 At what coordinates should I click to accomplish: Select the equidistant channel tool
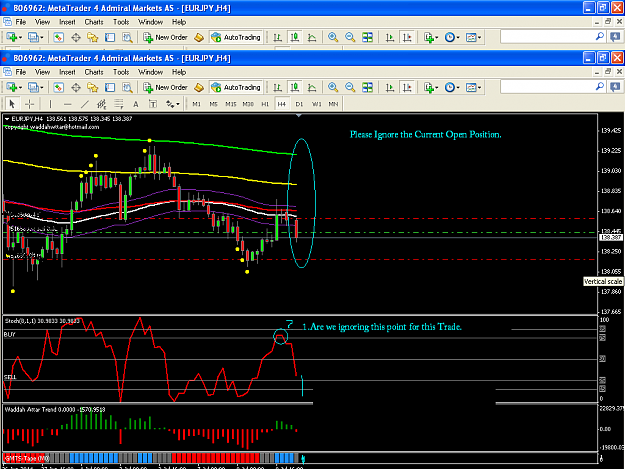(x=102, y=104)
